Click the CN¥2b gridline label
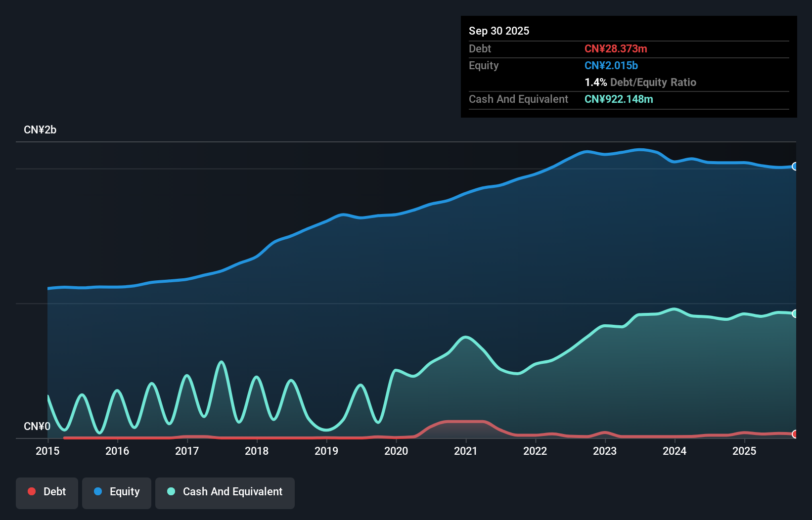This screenshot has width=812, height=520. point(40,130)
